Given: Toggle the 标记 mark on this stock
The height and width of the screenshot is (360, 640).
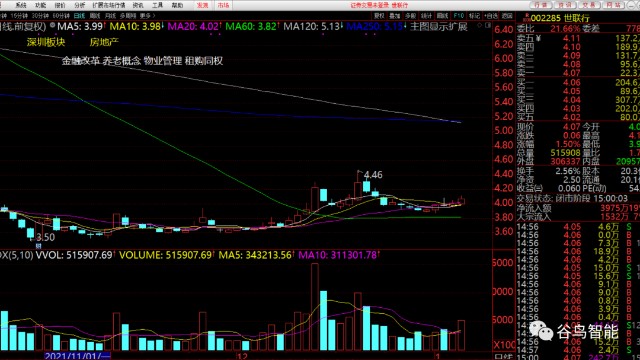Looking at the screenshot, I should pyautogui.click(x=474, y=16).
